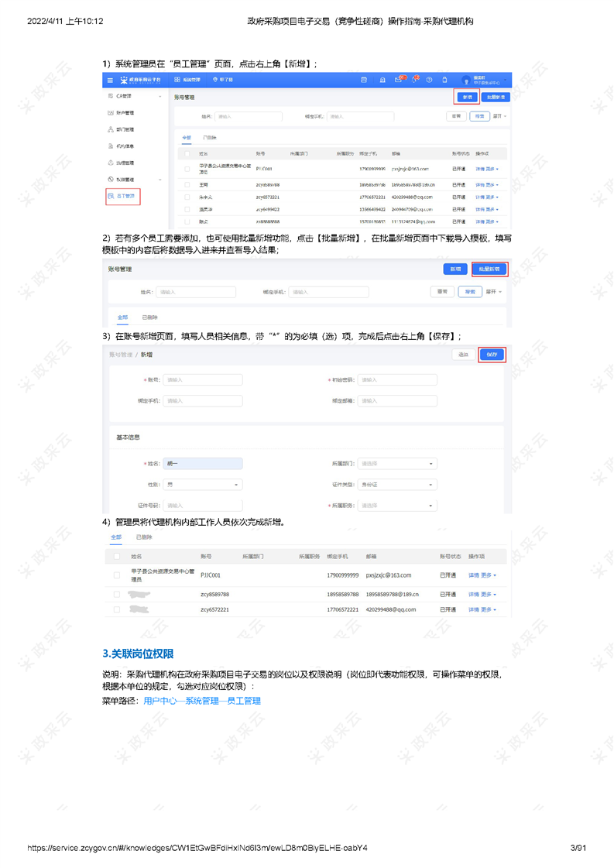Viewport: 614px width, 868px height.
Task: Click the 批量新增 button outlined in red
Action: click(x=489, y=269)
